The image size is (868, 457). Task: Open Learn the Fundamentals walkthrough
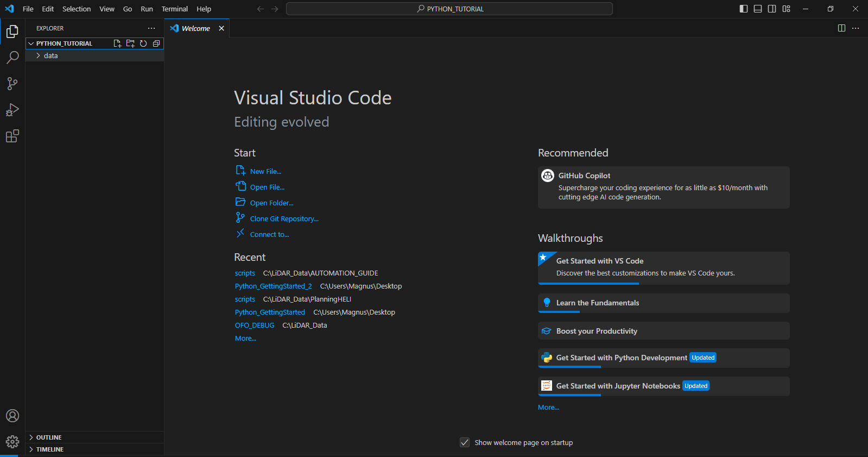point(663,303)
